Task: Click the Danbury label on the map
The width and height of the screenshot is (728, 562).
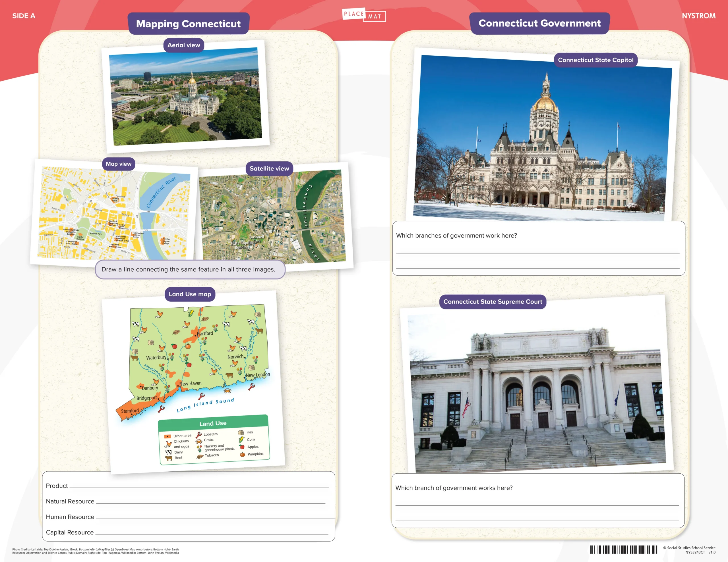Action: pos(150,388)
